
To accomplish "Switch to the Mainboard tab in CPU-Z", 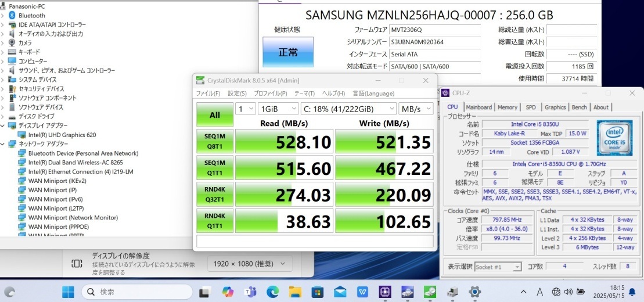I will [x=478, y=107].
